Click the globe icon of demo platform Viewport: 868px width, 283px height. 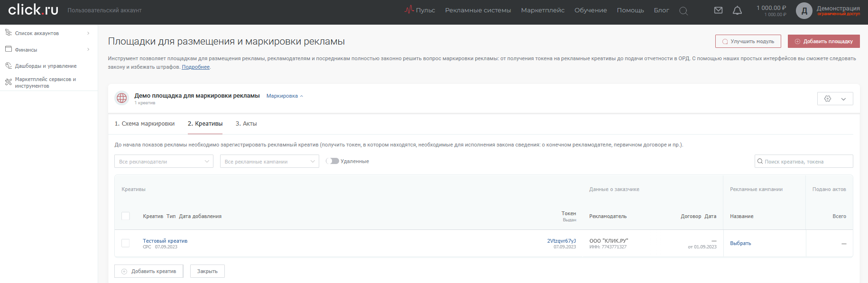[122, 98]
